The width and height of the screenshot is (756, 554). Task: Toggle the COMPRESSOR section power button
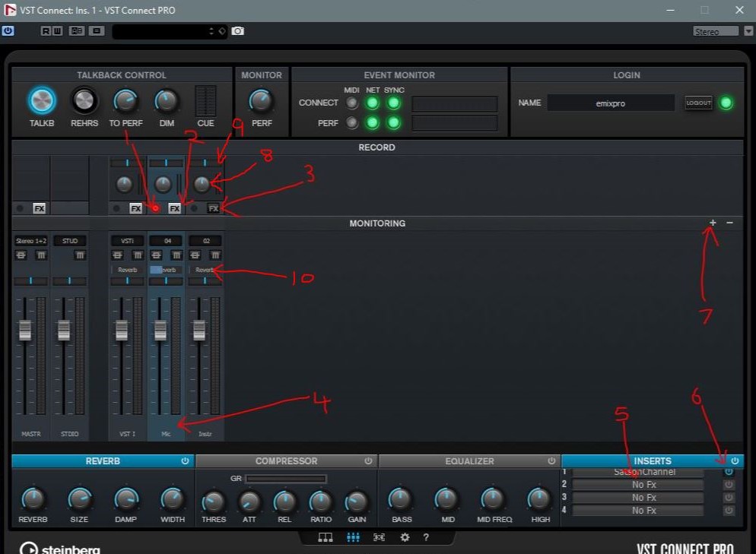pyautogui.click(x=368, y=461)
